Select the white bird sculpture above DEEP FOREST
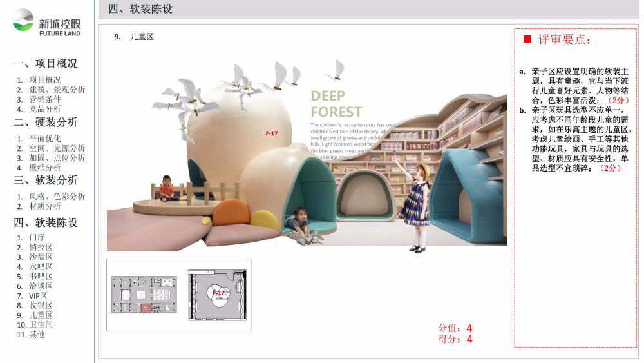Viewport: 644px width, 363px height. [x=335, y=69]
